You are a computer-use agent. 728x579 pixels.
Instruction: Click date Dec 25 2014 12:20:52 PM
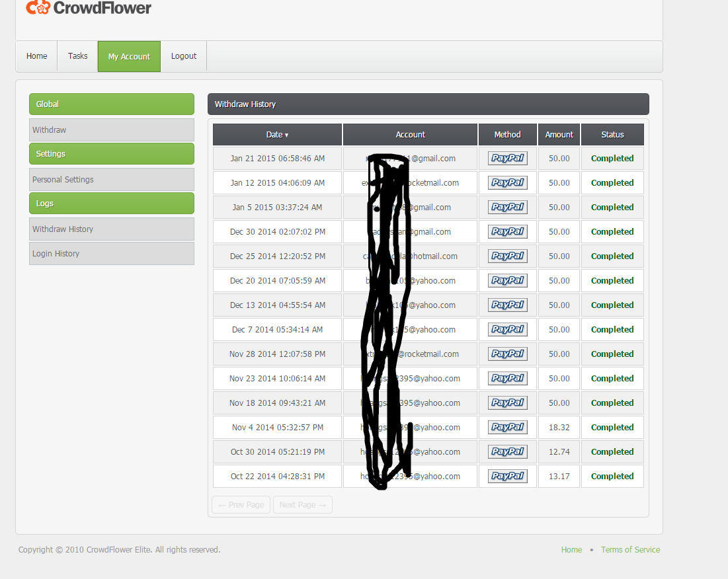[x=278, y=256]
